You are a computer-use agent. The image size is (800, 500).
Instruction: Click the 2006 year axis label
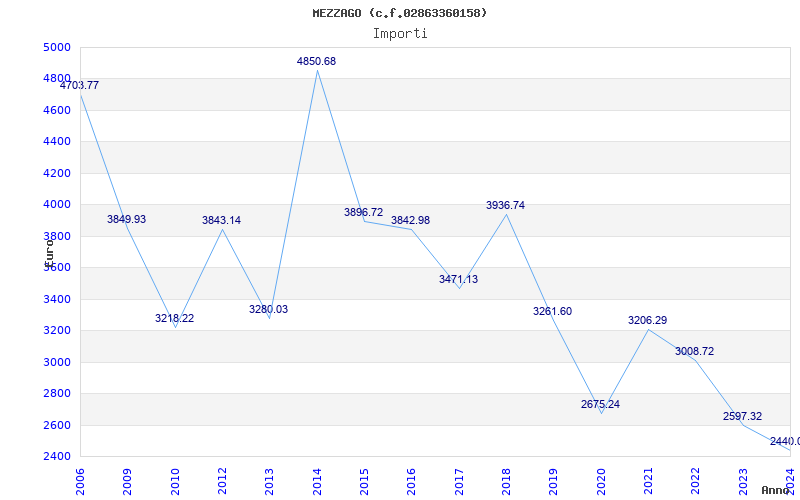click(80, 482)
